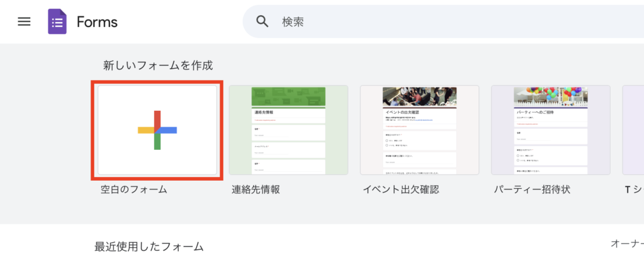Open the main menu hamburger icon
This screenshot has width=644, height=267.
click(24, 21)
